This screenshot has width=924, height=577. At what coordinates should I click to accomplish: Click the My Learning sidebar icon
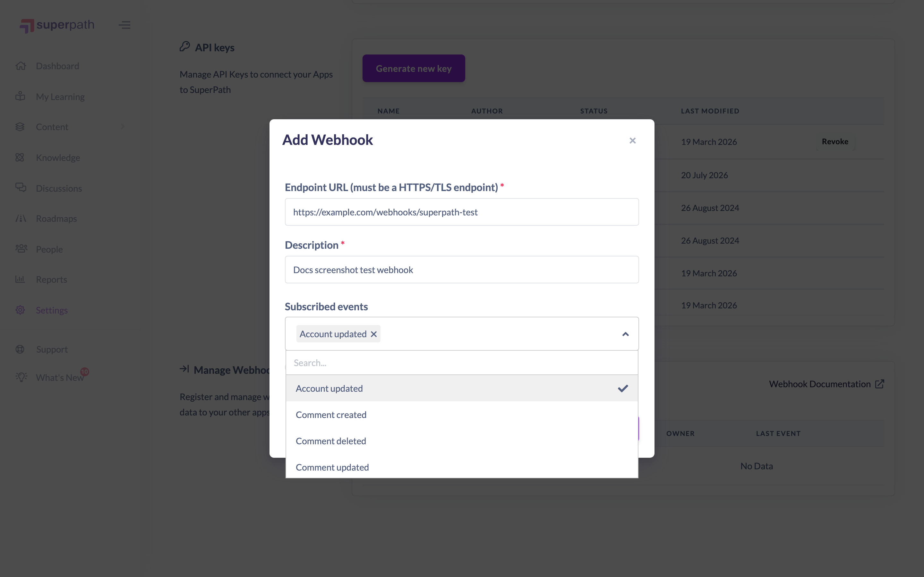pyautogui.click(x=20, y=96)
